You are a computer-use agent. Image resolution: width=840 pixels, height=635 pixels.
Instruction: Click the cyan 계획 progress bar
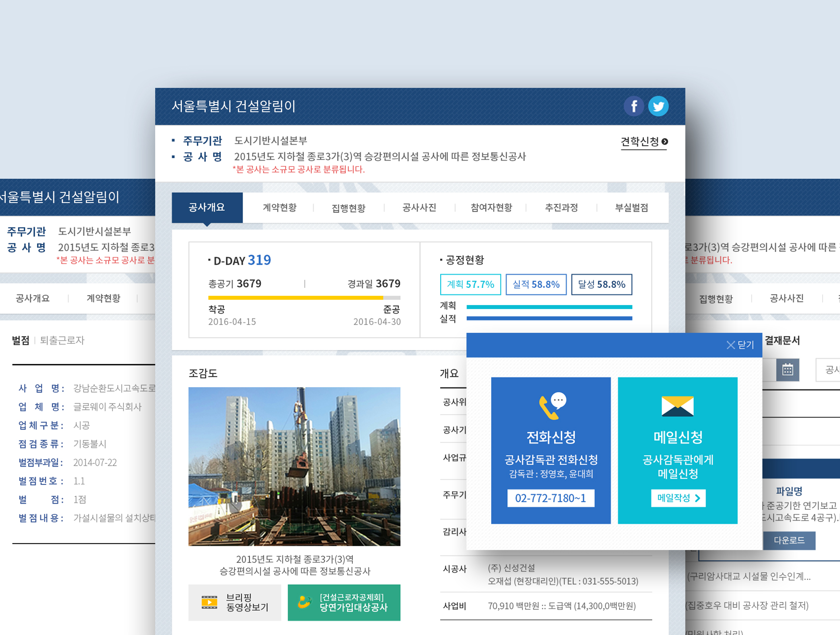[x=549, y=307]
